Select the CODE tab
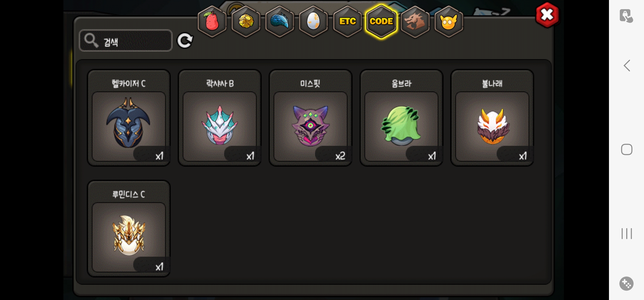Image resolution: width=644 pixels, height=300 pixels. [x=381, y=21]
